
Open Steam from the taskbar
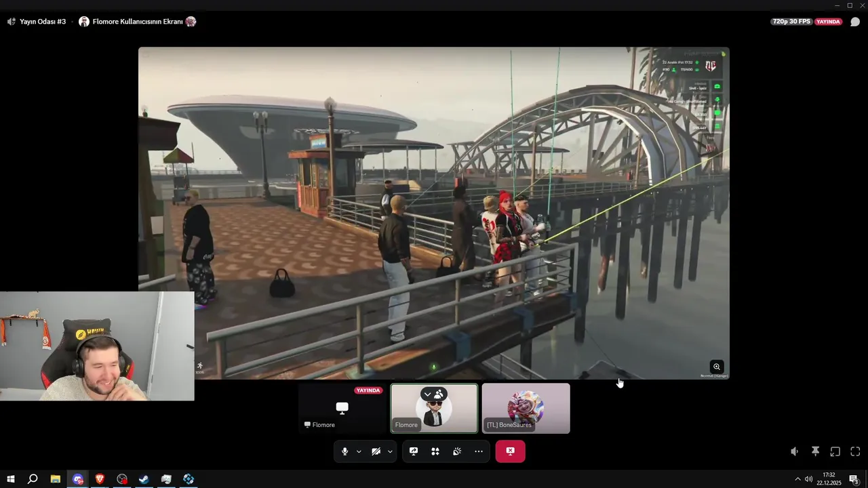coord(144,479)
